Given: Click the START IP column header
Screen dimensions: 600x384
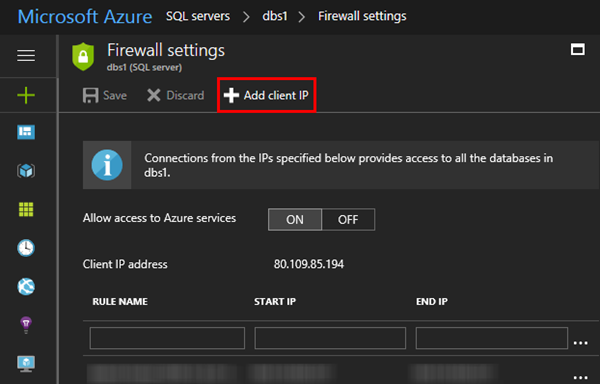Looking at the screenshot, I should coord(275,301).
